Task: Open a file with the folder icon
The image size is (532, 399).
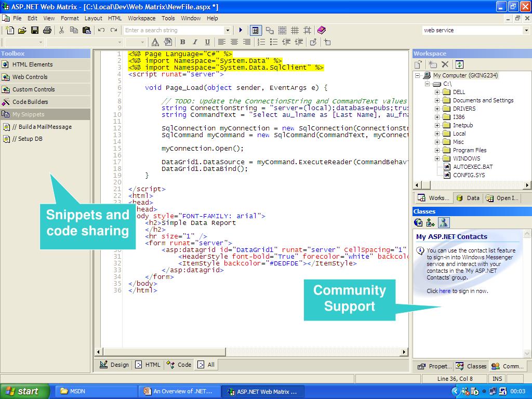Action: click(x=22, y=30)
